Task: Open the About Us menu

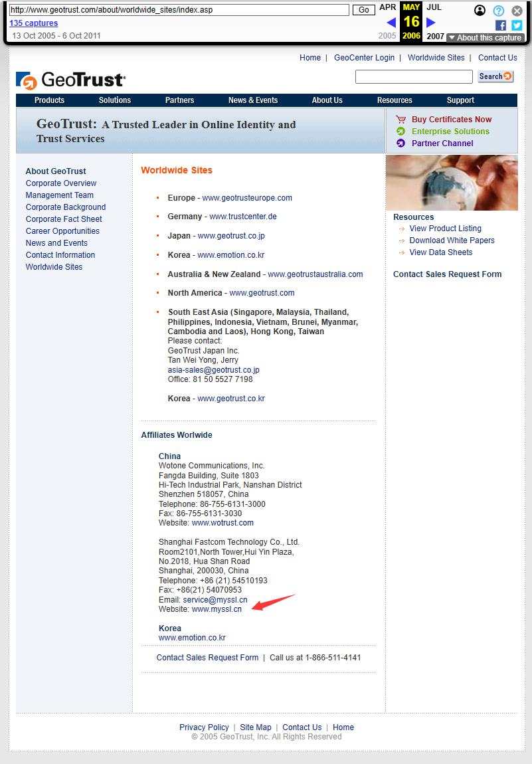Action: point(327,100)
